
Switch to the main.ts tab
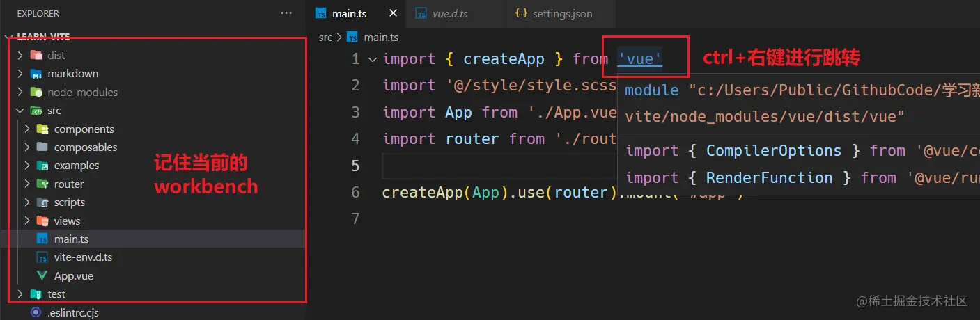click(x=357, y=13)
